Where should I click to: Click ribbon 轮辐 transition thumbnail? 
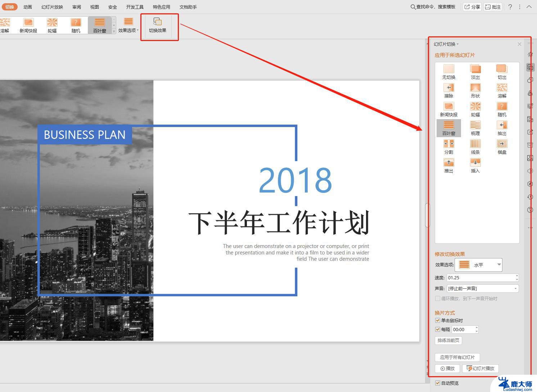coord(52,25)
